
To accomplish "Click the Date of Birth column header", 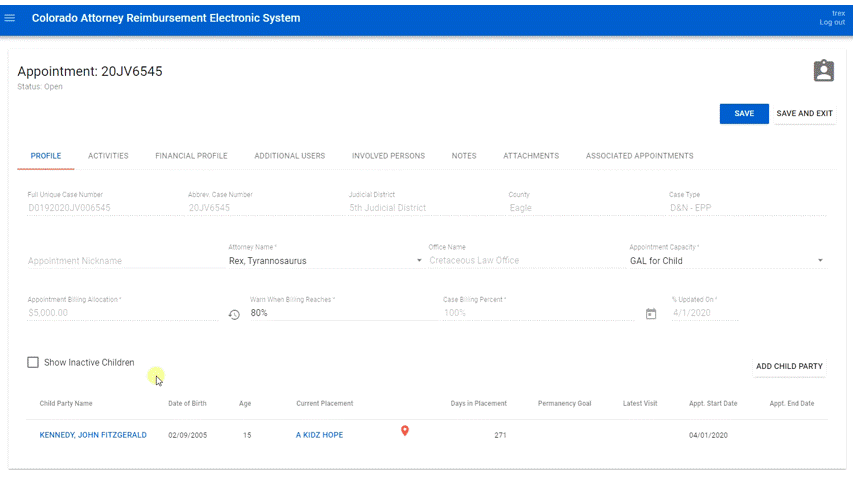I will pyautogui.click(x=187, y=403).
